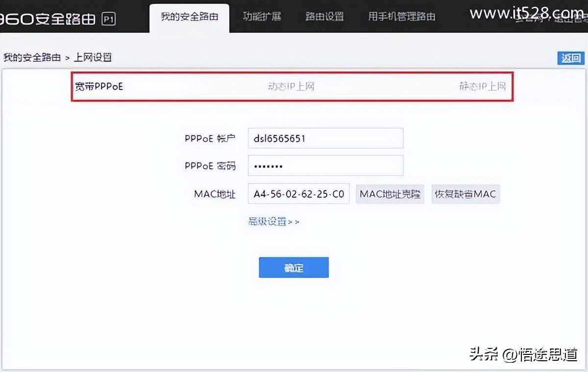Select the 宽带PPPoE connection mode
Viewport: 588px width, 372px height.
point(99,86)
